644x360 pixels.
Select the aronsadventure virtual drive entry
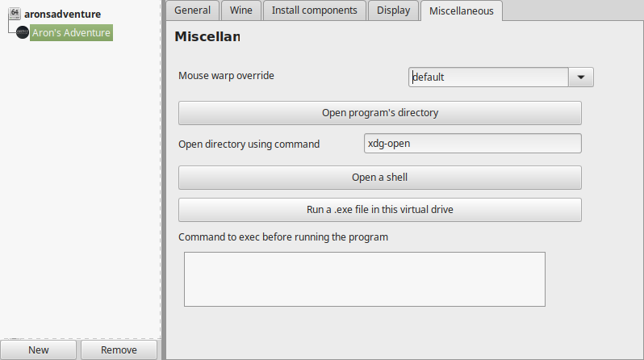(62, 14)
